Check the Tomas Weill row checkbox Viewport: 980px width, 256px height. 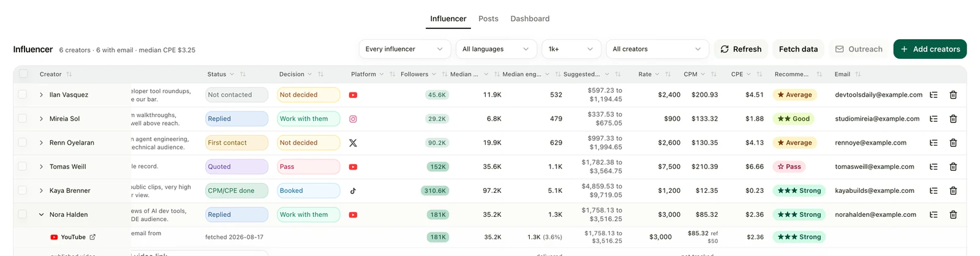(x=23, y=166)
